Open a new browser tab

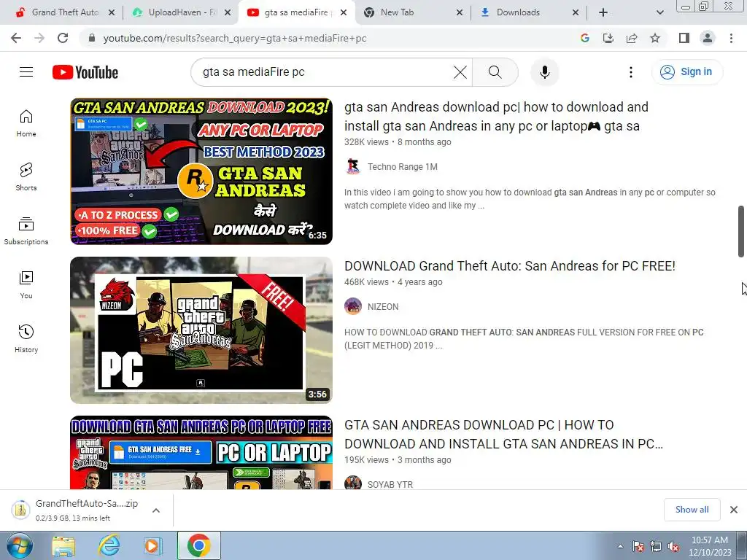click(x=603, y=12)
